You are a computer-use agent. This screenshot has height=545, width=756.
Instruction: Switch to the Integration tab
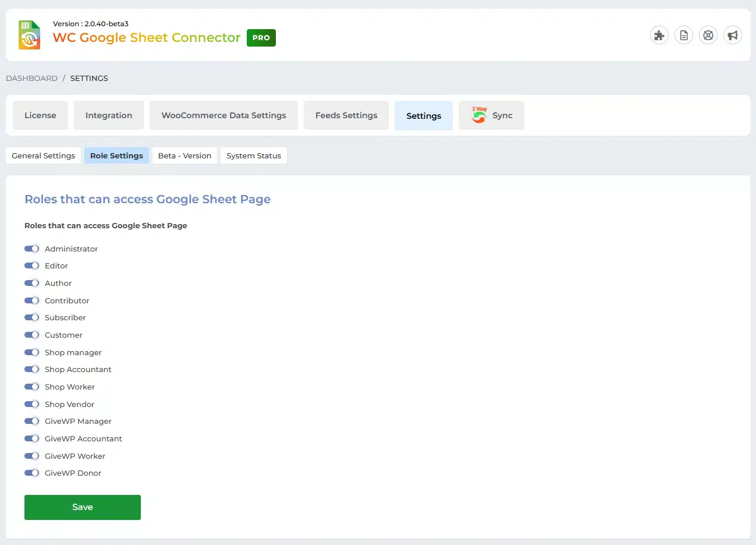(109, 115)
